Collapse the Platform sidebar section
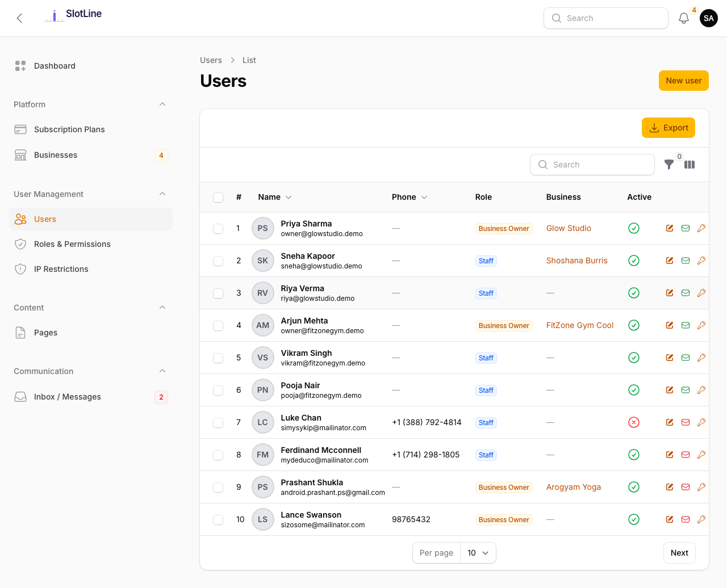Screen dimensions: 727x588 162,104
